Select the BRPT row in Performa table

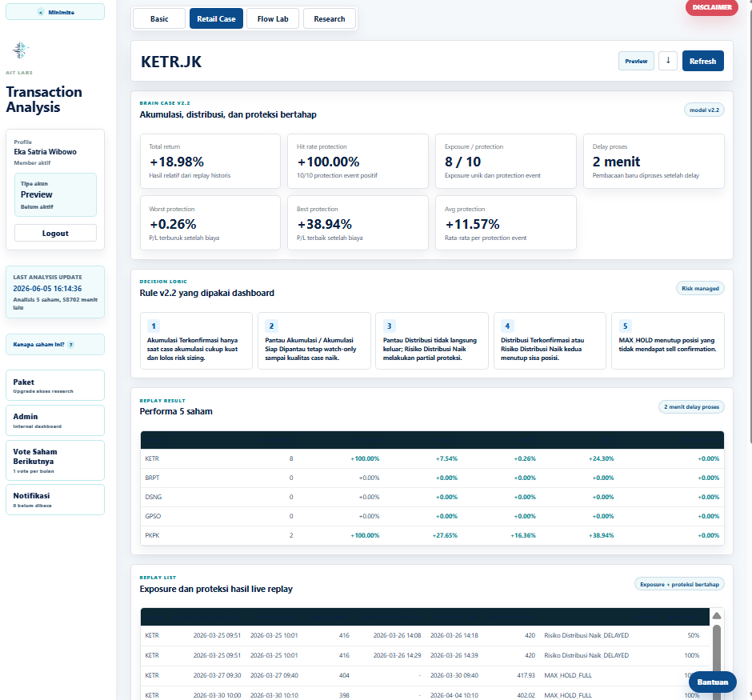tap(432, 478)
